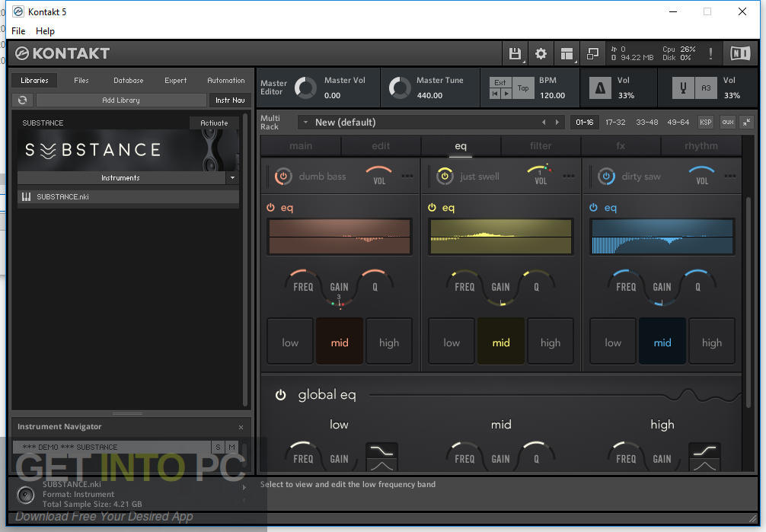The image size is (766, 532).
Task: Select global eq low shelf shape
Action: (x=381, y=450)
